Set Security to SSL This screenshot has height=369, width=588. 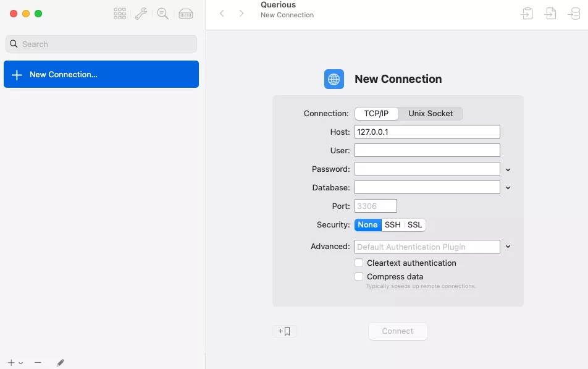click(x=415, y=225)
